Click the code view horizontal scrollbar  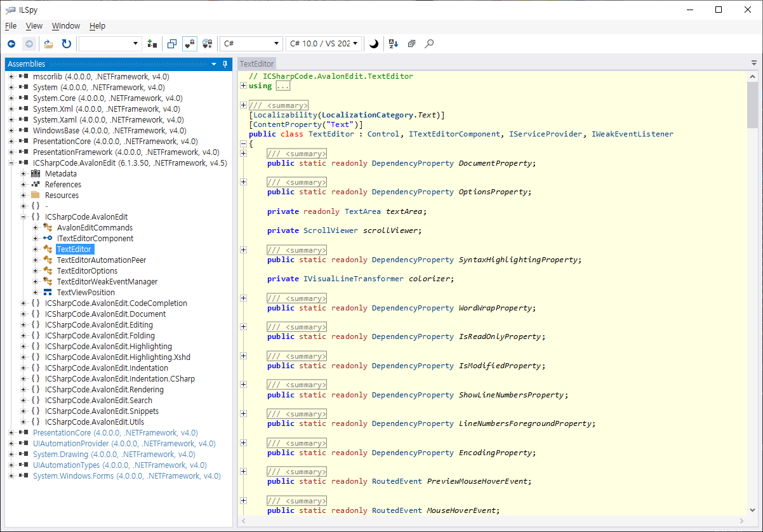click(x=492, y=520)
